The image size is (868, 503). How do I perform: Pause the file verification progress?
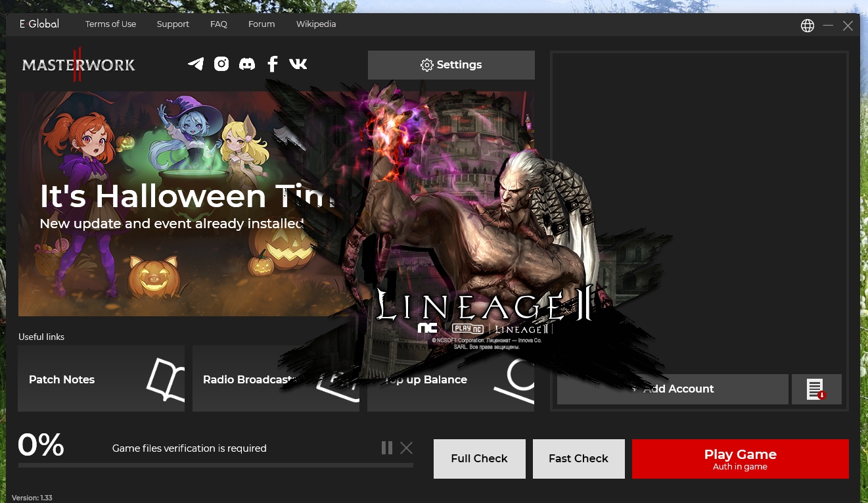click(387, 448)
